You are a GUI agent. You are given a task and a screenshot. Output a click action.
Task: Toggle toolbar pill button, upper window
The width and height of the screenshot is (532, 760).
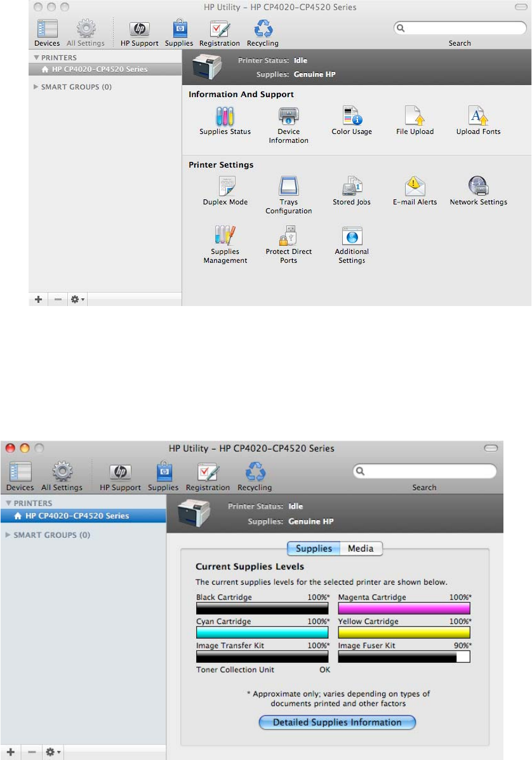[521, 7]
